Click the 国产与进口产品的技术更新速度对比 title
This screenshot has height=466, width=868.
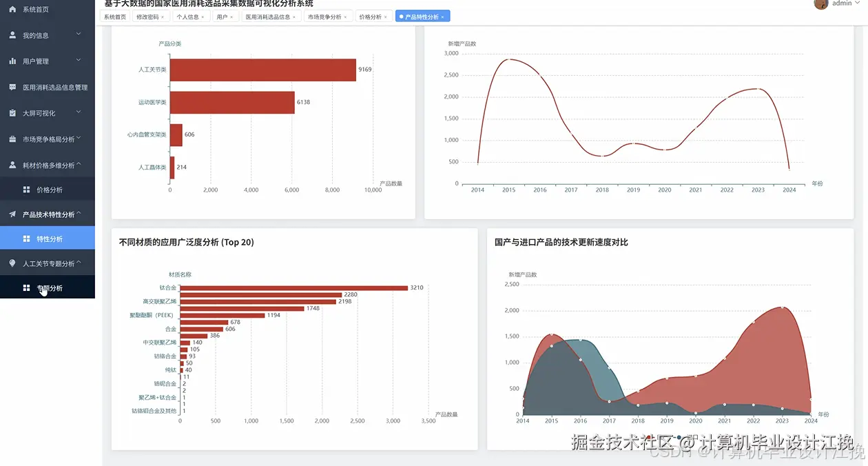pos(561,242)
